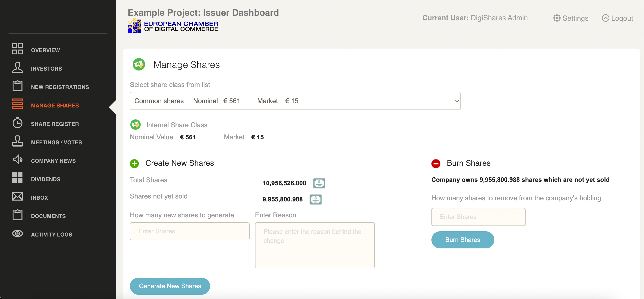Click the Manage Shares orange list icon
Screen dimensions: 644x299
[x=17, y=104]
